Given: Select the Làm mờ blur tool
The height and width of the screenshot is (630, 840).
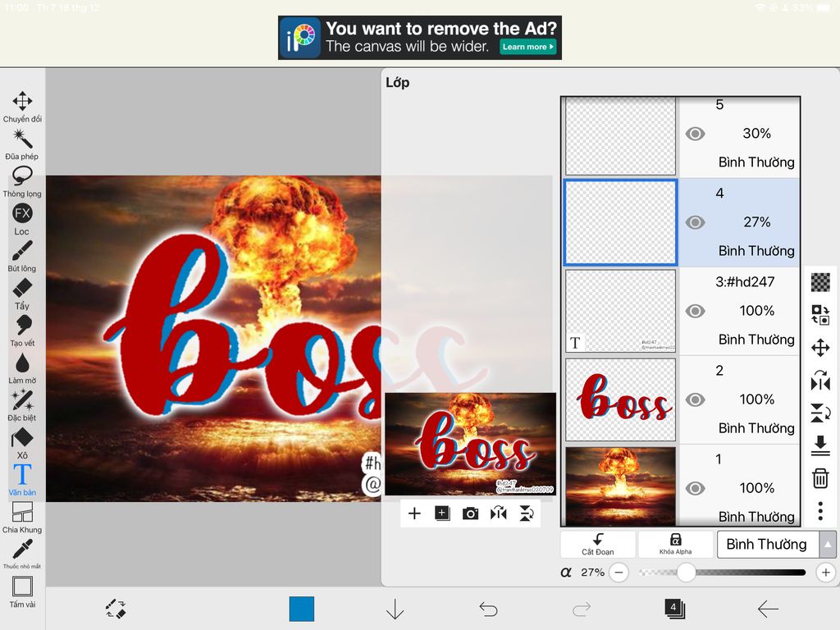Looking at the screenshot, I should 22,368.
